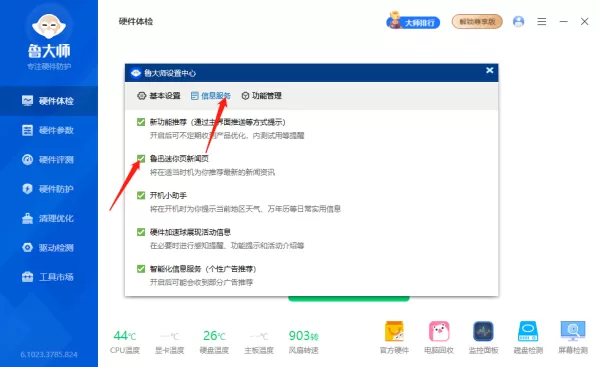Click the 工具市场 sidebar icon
This screenshot has width=600, height=367.
[x=28, y=277]
